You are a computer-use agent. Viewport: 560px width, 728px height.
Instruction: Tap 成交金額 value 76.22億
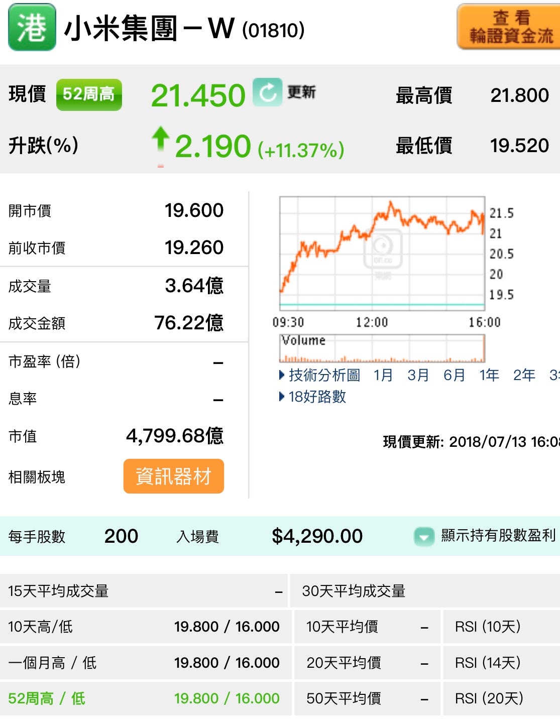pos(189,323)
